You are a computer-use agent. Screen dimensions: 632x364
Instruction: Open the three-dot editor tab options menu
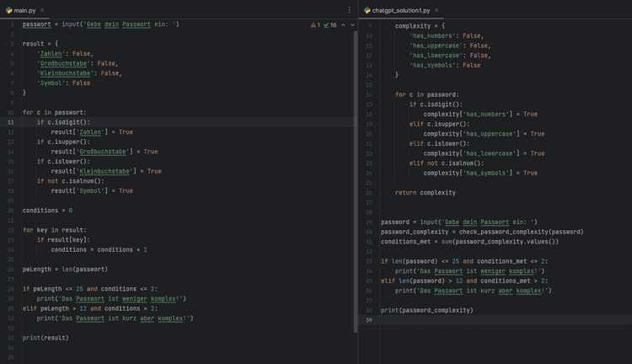(x=350, y=10)
